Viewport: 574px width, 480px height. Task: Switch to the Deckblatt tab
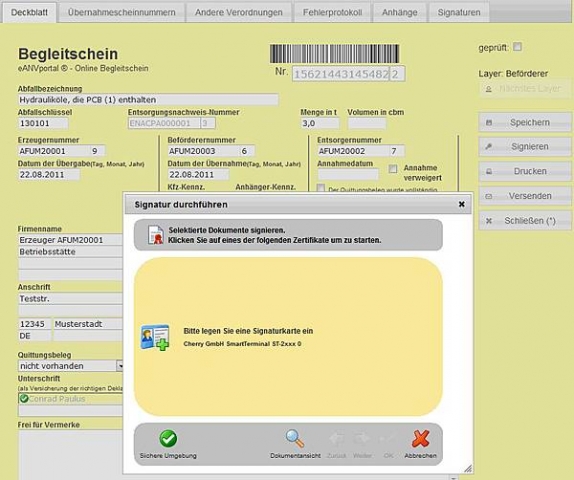tap(29, 12)
